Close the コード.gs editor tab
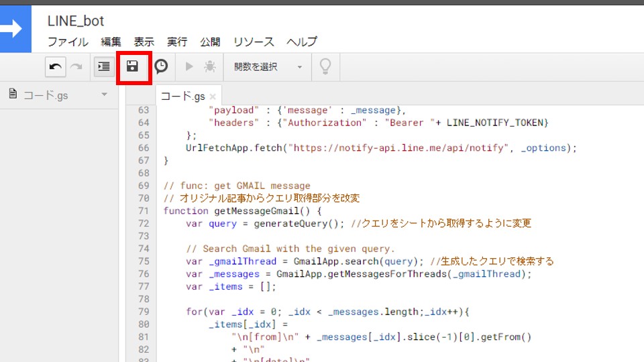 pos(213,96)
